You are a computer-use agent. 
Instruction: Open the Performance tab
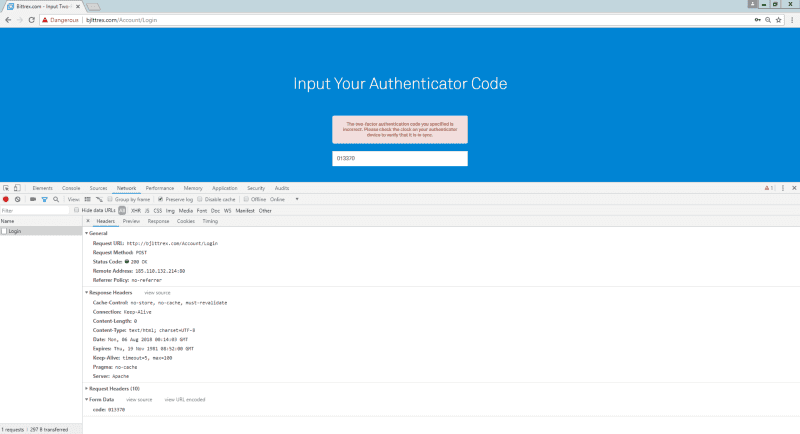coord(160,188)
